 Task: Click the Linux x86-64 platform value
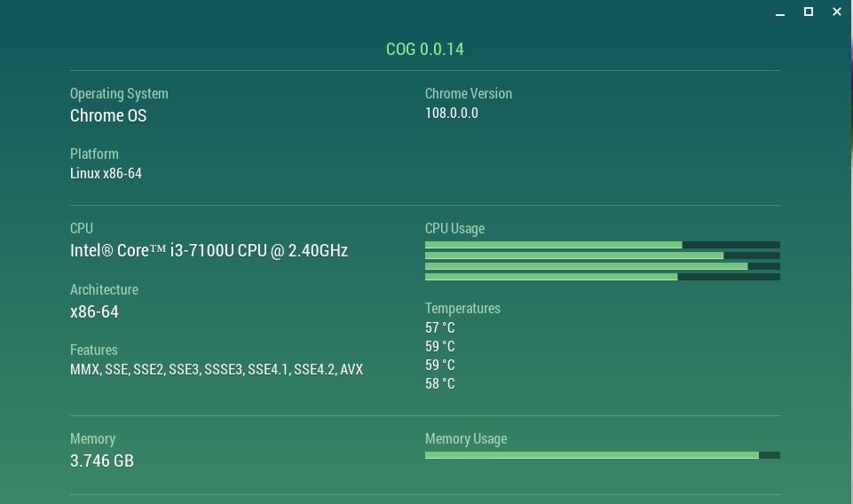[106, 173]
